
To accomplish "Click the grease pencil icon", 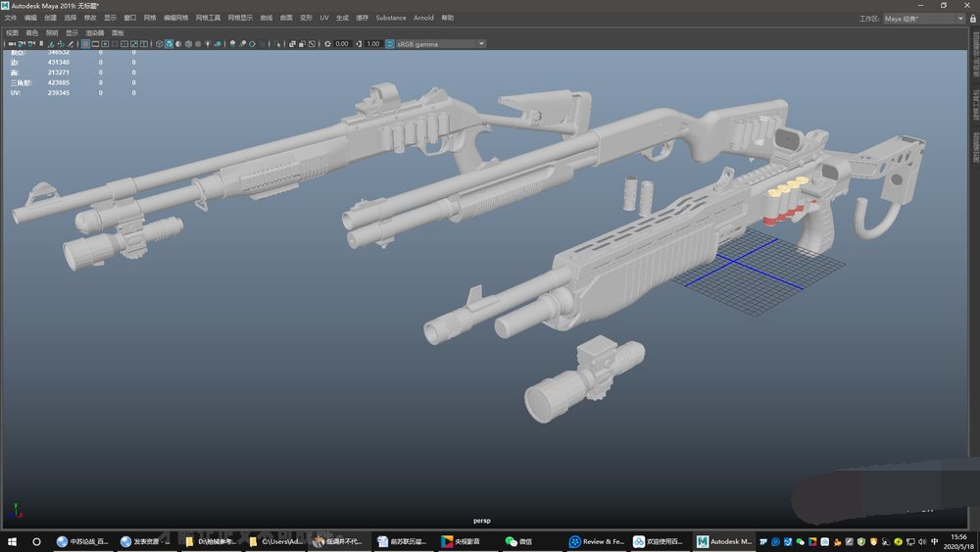I will click(x=71, y=44).
